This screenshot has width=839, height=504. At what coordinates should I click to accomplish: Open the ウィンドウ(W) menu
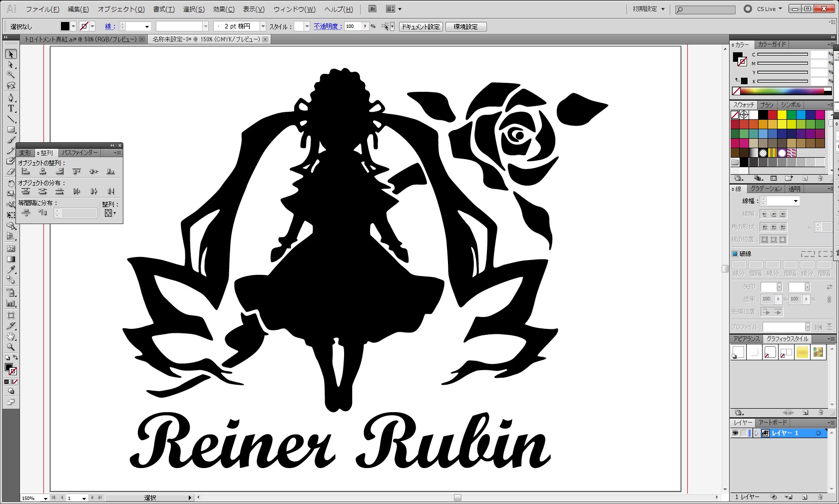(x=295, y=9)
